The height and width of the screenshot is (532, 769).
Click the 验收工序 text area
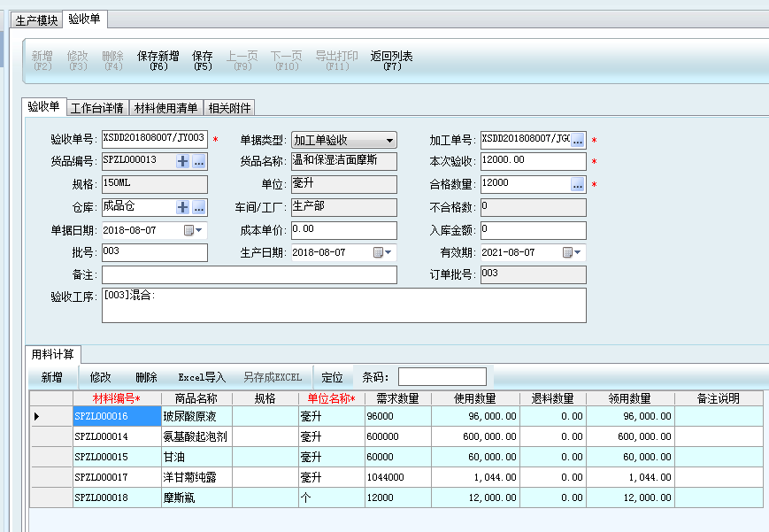(x=344, y=305)
